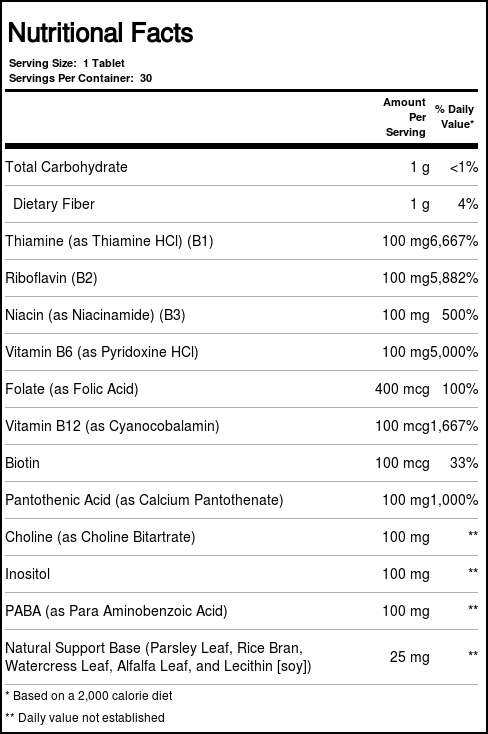The width and height of the screenshot is (488, 734).
Task: Click the Nutritional Facts heading
Action: click(x=101, y=33)
